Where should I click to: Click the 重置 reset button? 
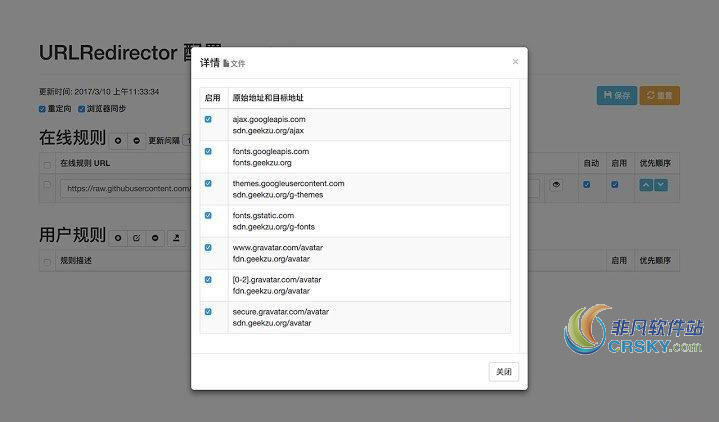[659, 95]
